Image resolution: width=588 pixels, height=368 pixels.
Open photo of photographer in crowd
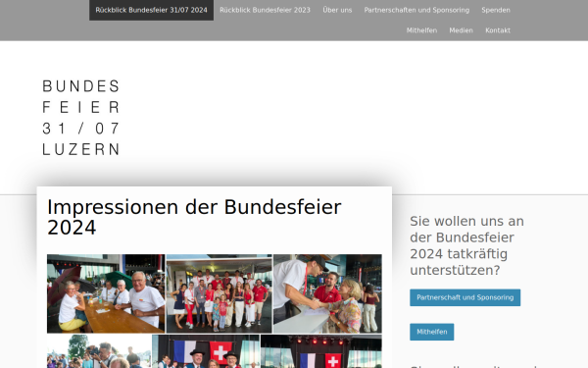pos(99,351)
